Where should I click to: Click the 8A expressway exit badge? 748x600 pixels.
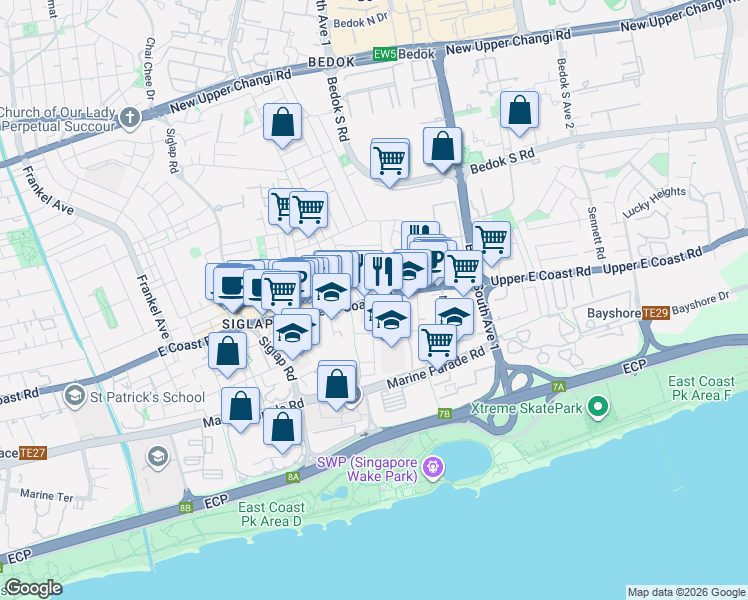[293, 477]
